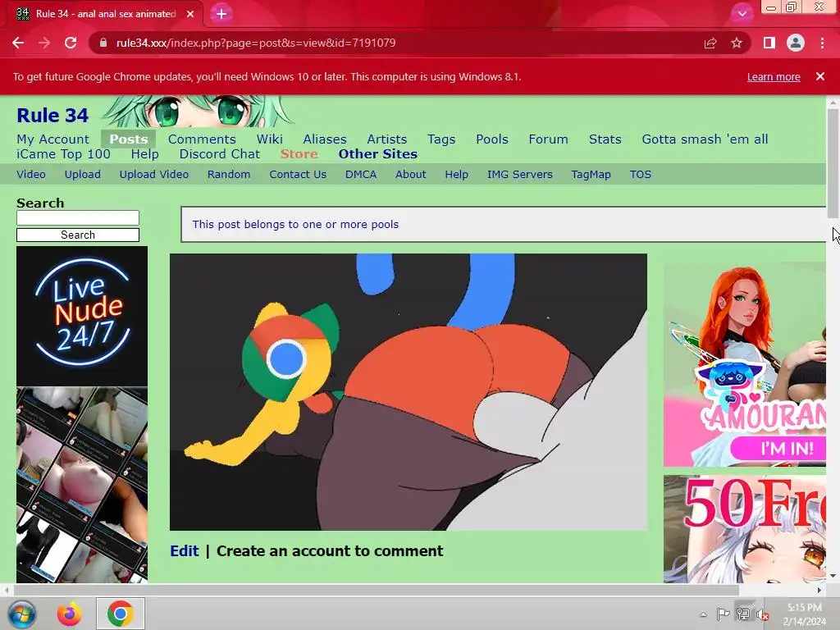The image size is (840, 630).
Task: Open the About page
Action: [411, 175]
